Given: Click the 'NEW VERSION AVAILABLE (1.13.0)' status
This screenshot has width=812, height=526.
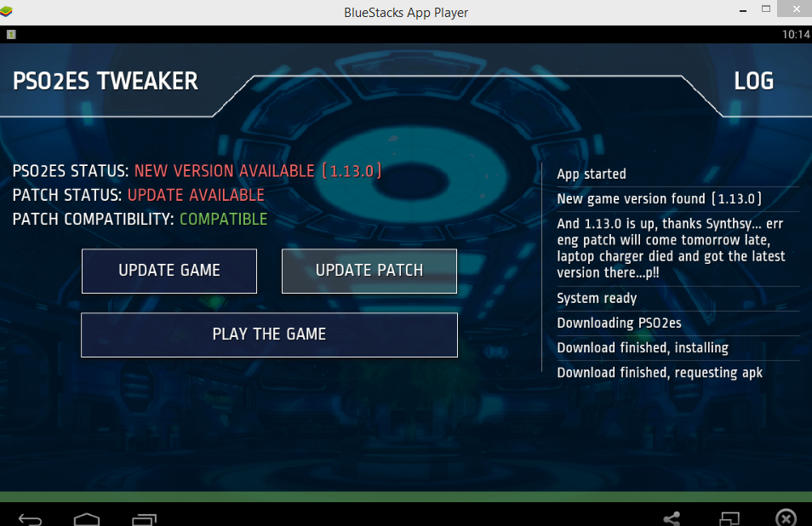Looking at the screenshot, I should 258,171.
